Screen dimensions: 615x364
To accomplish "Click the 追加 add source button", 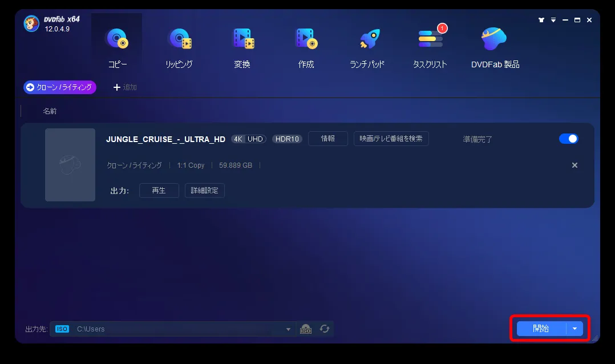I will click(125, 87).
